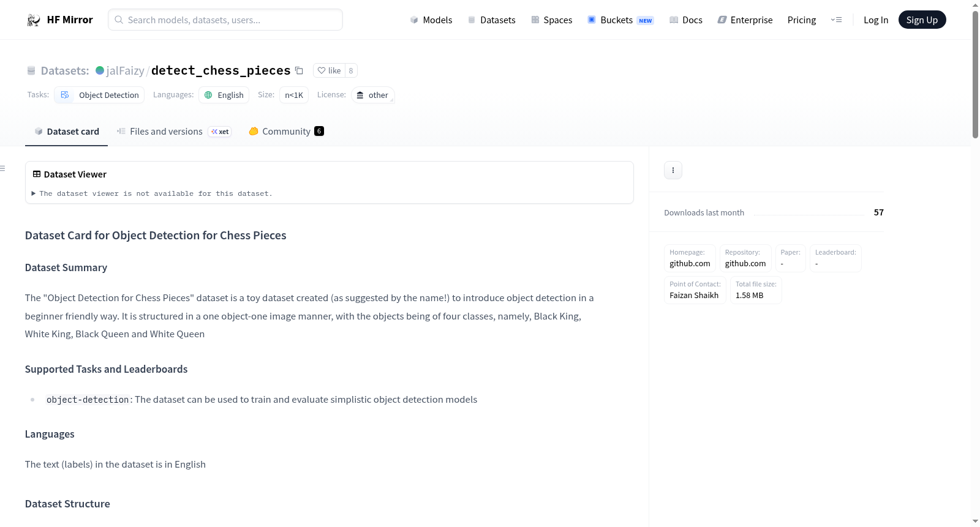
Task: Open the additional navigation dropdown menu
Action: [x=836, y=20]
